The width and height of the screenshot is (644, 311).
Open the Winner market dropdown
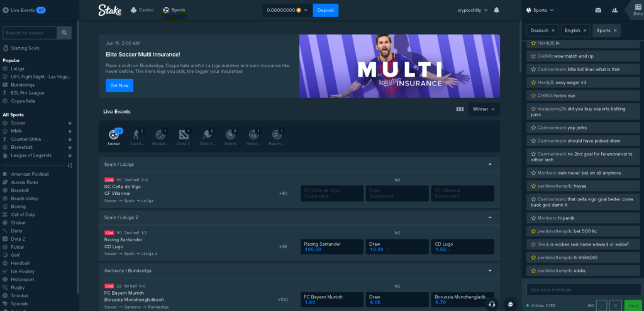point(484,109)
